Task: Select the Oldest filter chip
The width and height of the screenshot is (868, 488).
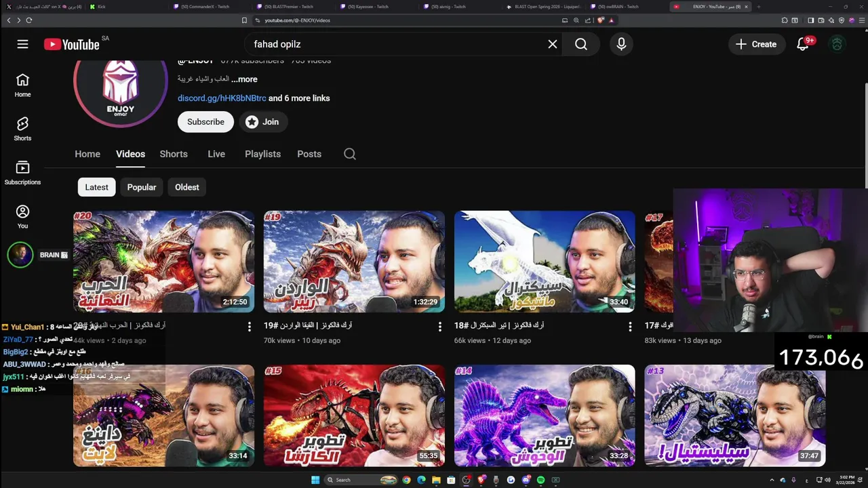Action: [x=187, y=187]
